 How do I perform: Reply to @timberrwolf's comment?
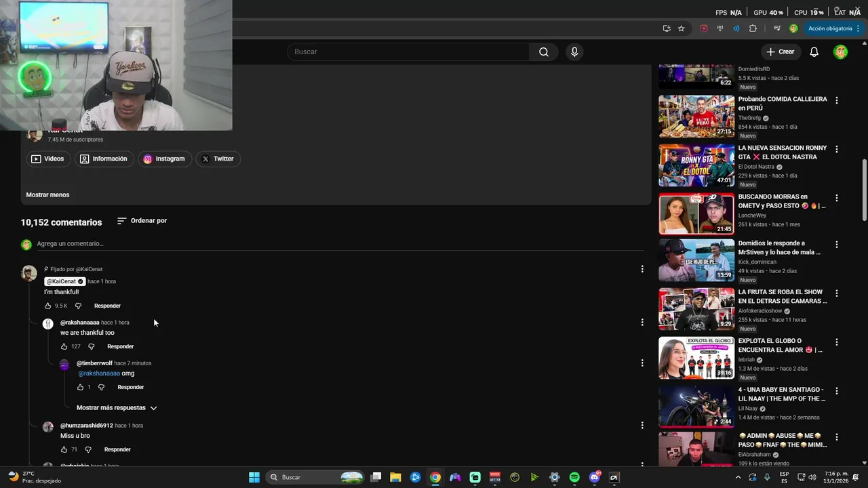[130, 387]
